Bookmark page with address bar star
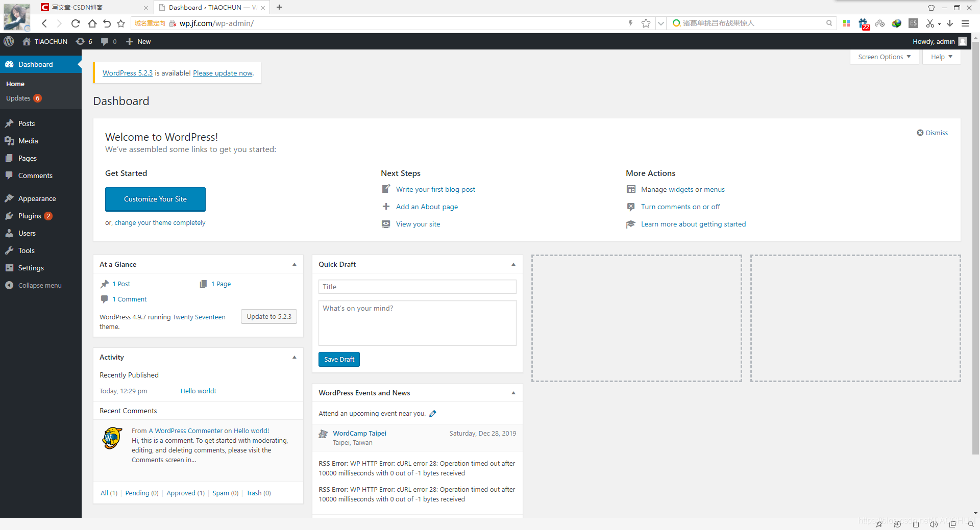Screen dimensions: 980x530 (x=646, y=23)
